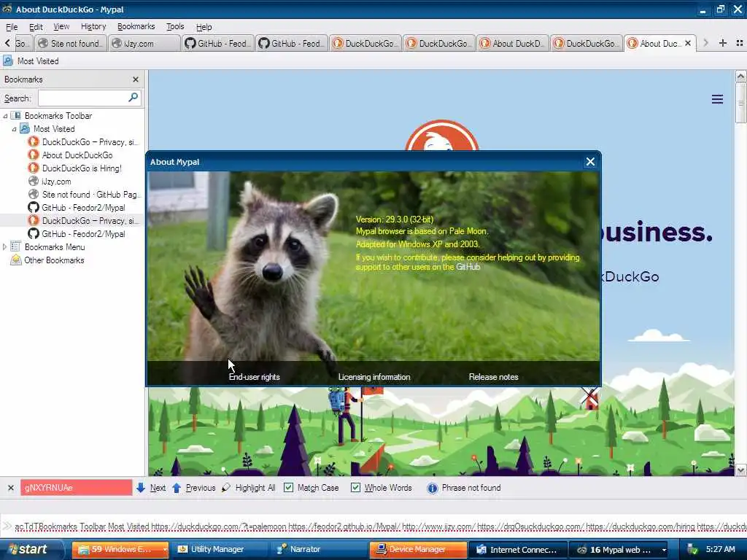Switch to the first GitHub - Feod tab

coord(217,43)
